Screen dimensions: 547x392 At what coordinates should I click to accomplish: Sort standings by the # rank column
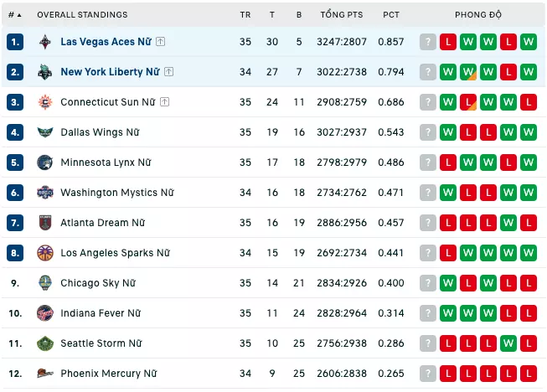click(x=14, y=15)
